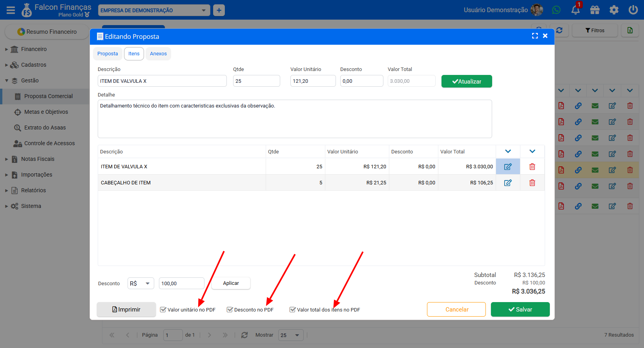This screenshot has height=348, width=644.
Task: Expand the Sistema sidebar section
Action: 7,206
